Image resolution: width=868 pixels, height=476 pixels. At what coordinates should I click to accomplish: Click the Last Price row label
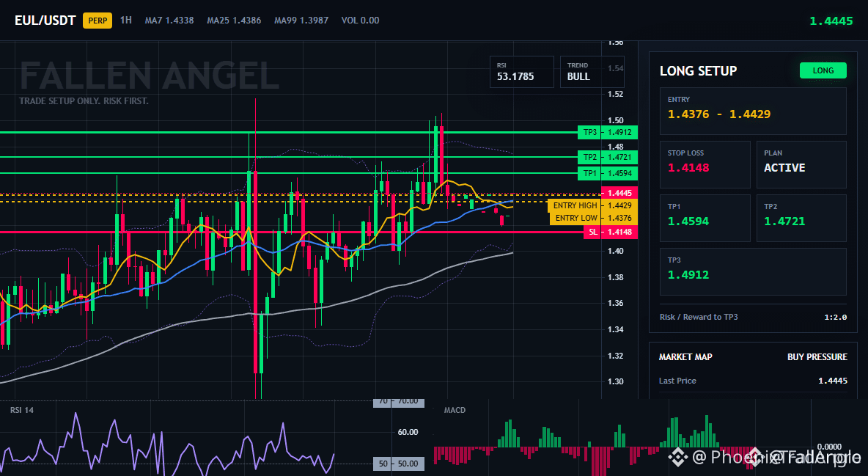pyautogui.click(x=677, y=381)
